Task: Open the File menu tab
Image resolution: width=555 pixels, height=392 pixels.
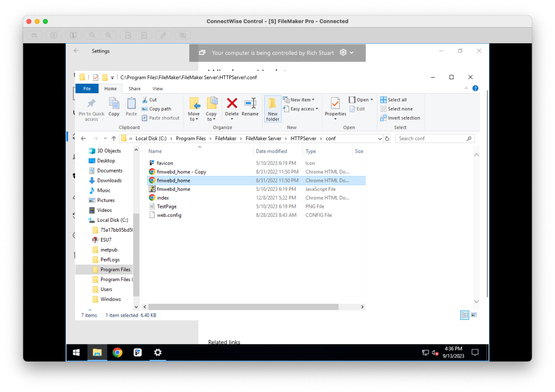Action: pyautogui.click(x=87, y=89)
